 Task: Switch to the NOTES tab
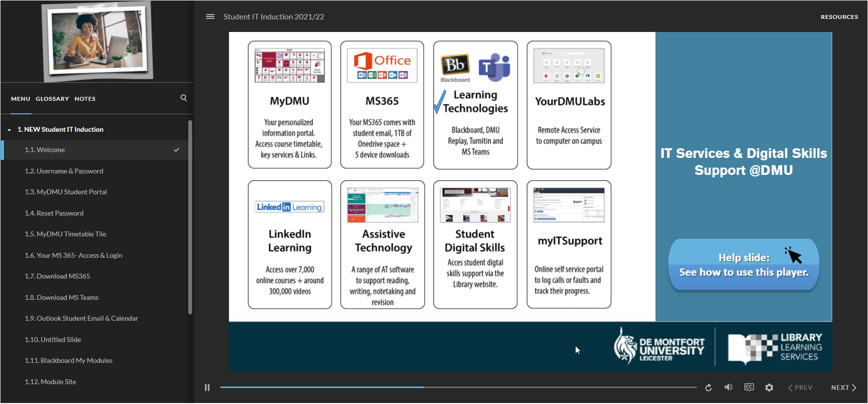click(x=85, y=99)
